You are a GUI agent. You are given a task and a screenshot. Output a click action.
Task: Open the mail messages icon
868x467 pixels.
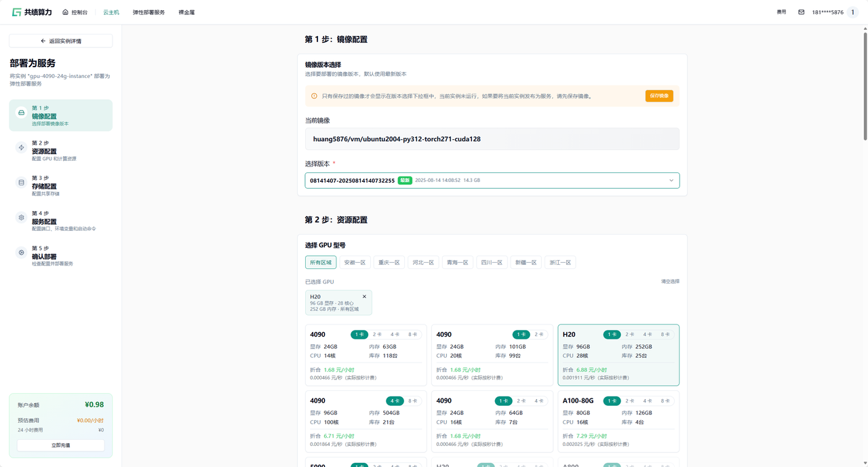801,12
